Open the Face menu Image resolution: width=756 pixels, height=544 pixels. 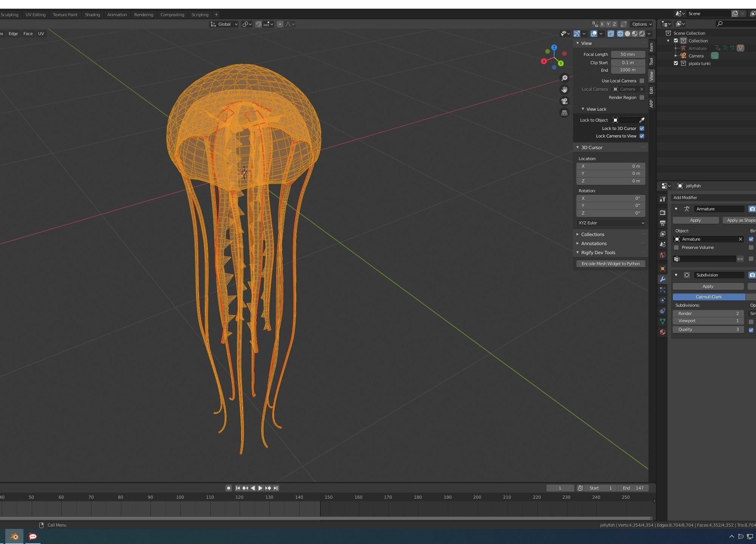28,34
